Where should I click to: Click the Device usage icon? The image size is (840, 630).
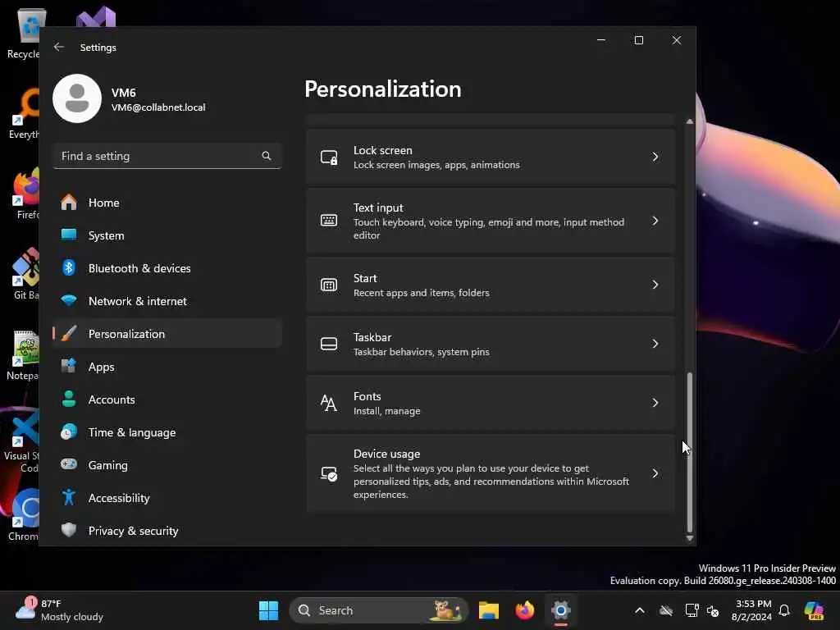[x=329, y=473]
